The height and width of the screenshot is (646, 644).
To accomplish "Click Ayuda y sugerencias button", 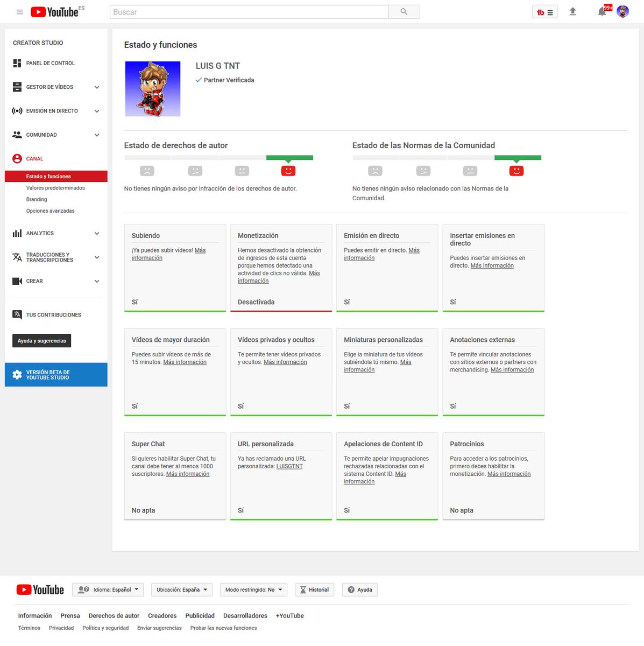I will 42,341.
